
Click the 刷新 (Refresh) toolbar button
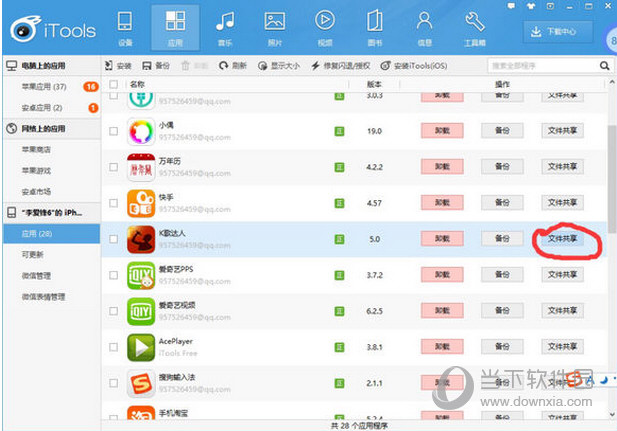233,66
